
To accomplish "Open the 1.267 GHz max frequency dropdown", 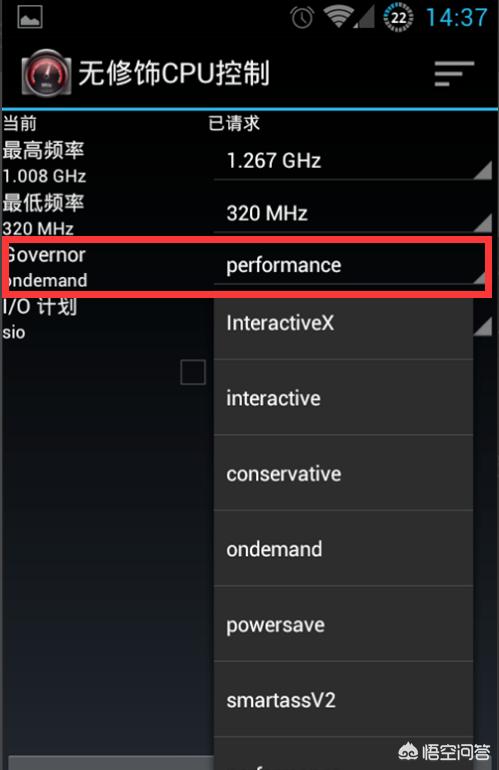I will click(353, 161).
